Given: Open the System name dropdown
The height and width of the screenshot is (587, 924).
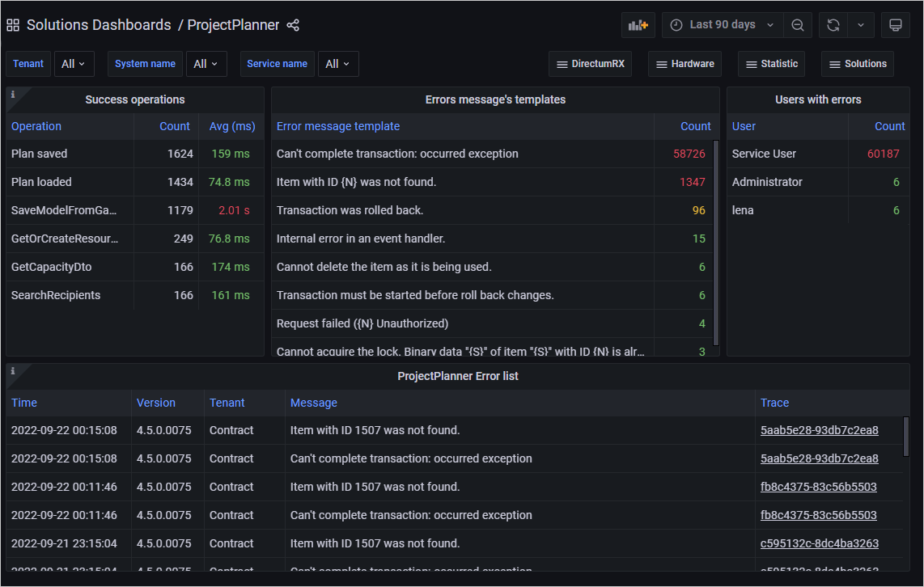Looking at the screenshot, I should tap(206, 64).
